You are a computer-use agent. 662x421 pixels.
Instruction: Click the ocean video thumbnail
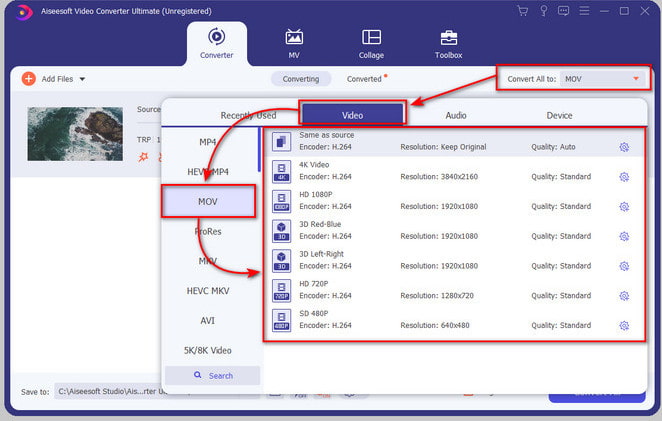point(75,134)
